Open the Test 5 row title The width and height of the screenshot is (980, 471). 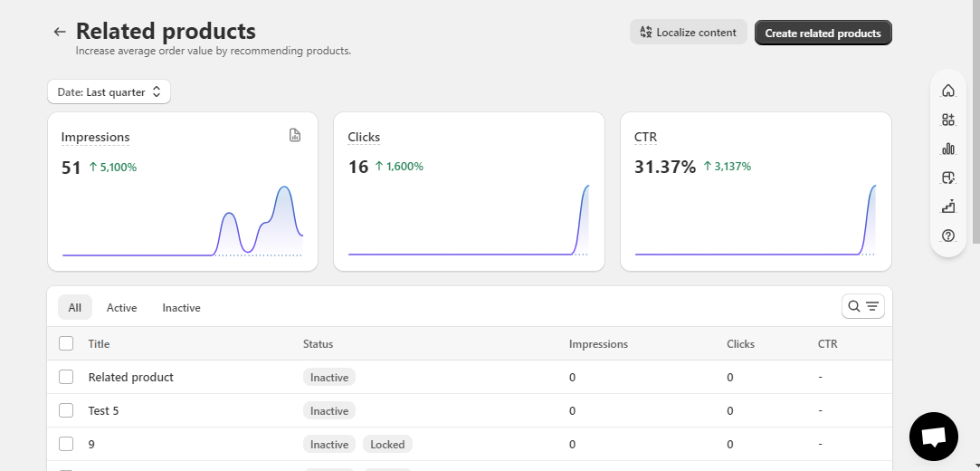click(103, 411)
